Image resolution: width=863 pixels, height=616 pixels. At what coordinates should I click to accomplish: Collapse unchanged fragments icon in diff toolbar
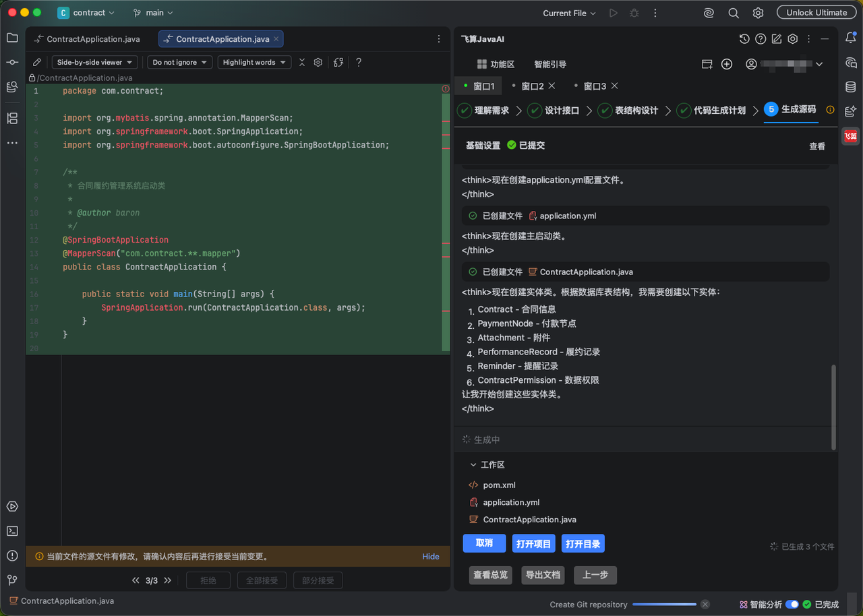[x=302, y=62]
